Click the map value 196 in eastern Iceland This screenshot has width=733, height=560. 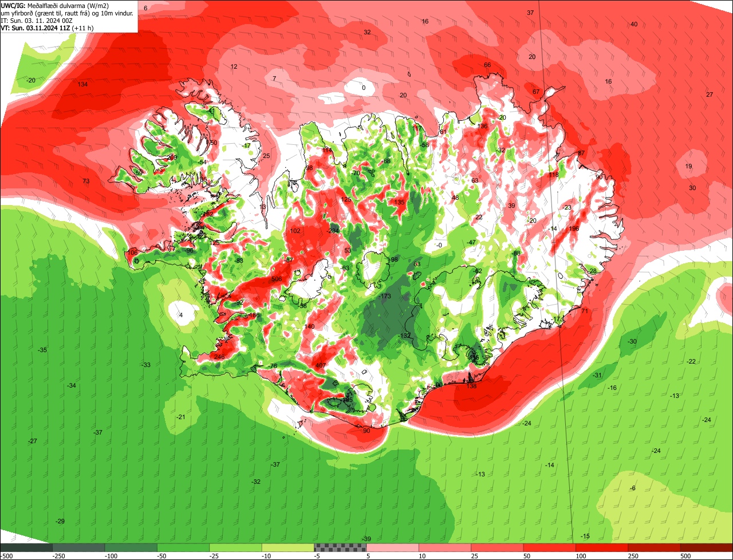pos(574,229)
